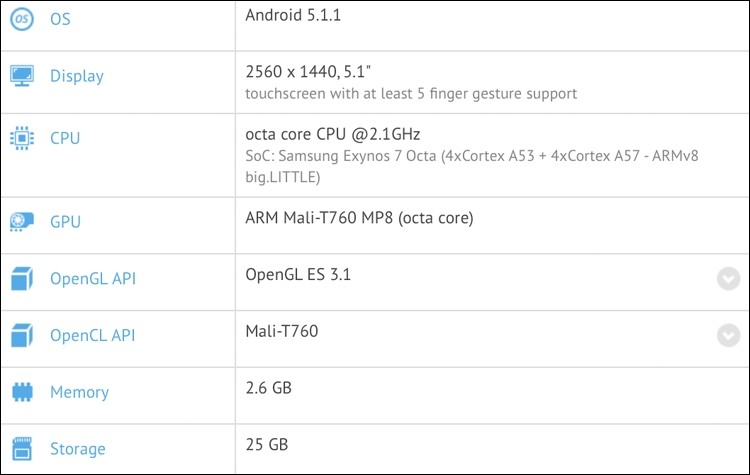Select the GPU row label
The image size is (750, 475).
pyautogui.click(x=65, y=222)
